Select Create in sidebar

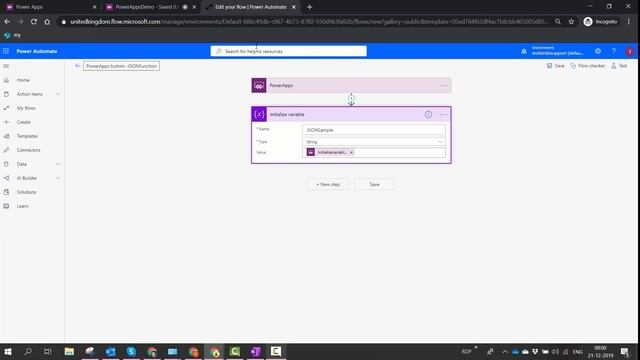[x=24, y=122]
